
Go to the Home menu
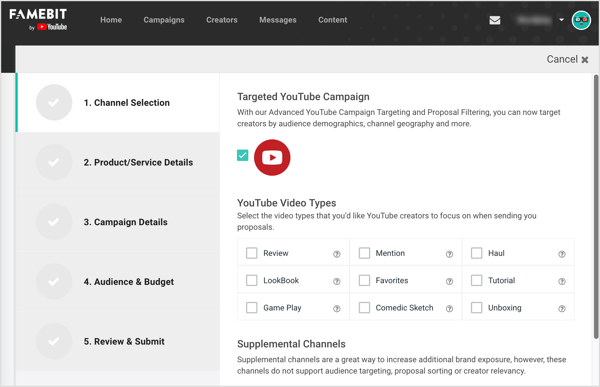point(111,20)
